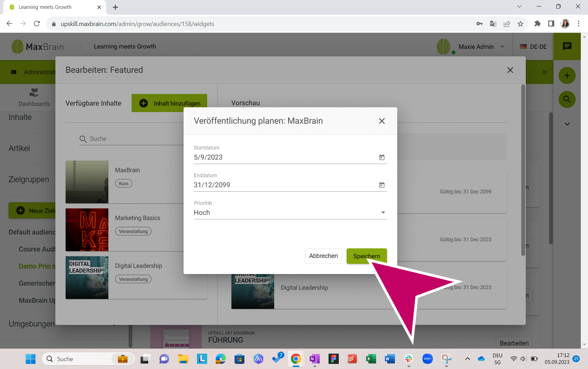
Task: Close the Bearbeiten: Featured panel
Action: [x=510, y=70]
